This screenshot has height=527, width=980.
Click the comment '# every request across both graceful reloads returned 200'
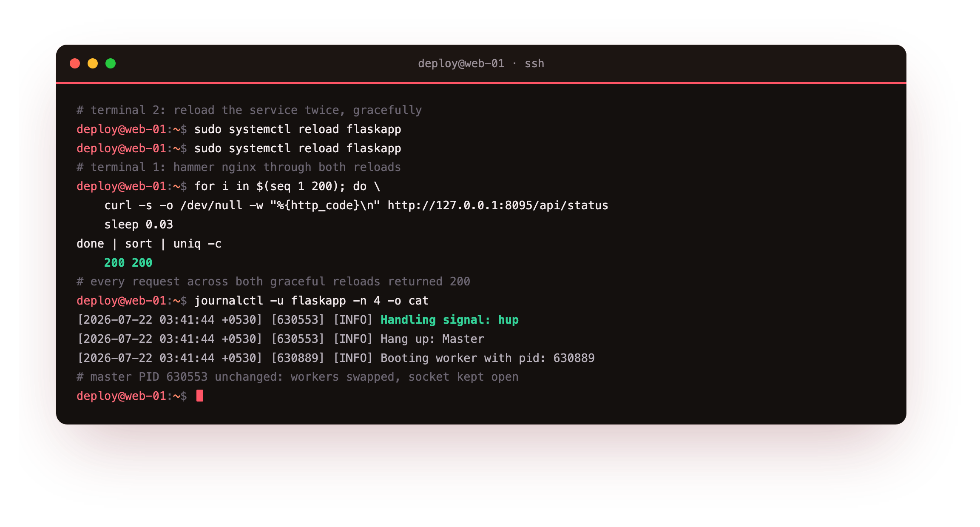pos(273,282)
